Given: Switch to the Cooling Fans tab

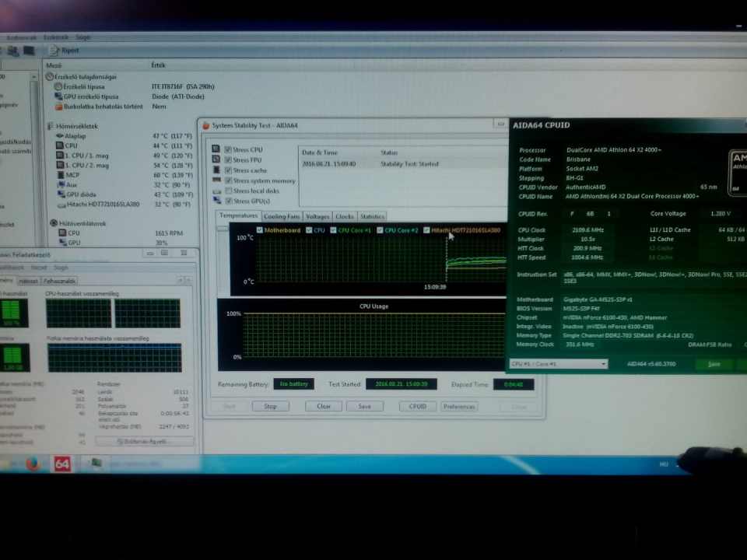Looking at the screenshot, I should [x=282, y=217].
